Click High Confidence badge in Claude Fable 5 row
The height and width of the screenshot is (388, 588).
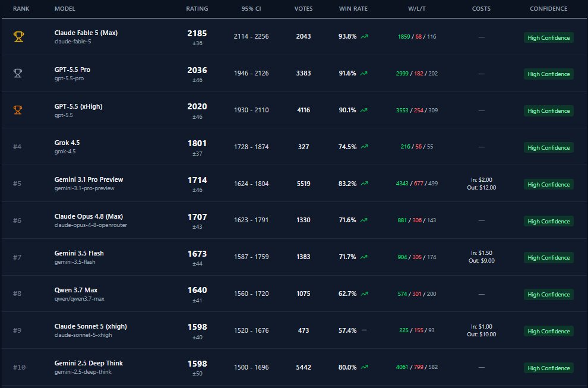pyautogui.click(x=549, y=37)
